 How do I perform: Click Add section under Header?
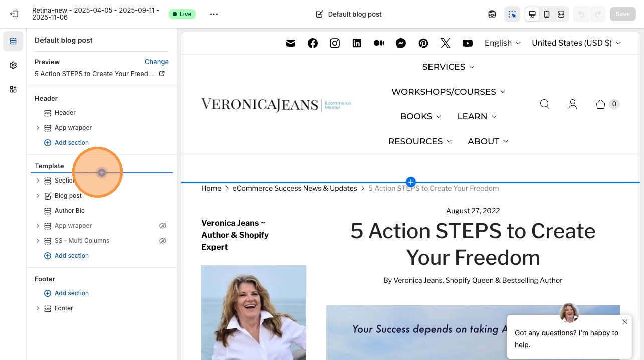point(67,143)
